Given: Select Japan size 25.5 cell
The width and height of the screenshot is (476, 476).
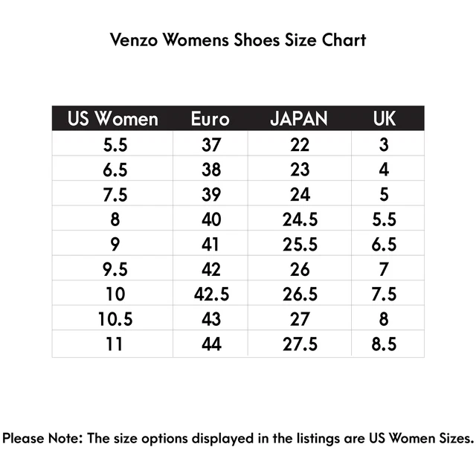Looking at the screenshot, I should click(x=300, y=245).
